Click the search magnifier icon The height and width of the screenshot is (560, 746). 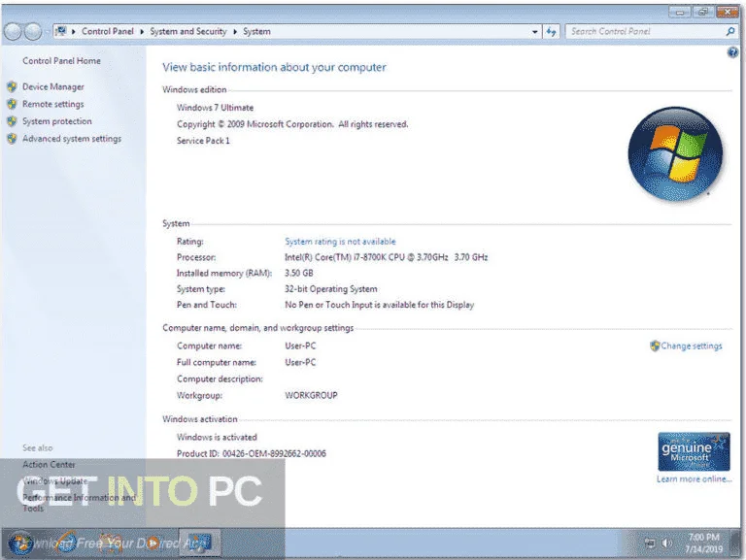point(730,32)
